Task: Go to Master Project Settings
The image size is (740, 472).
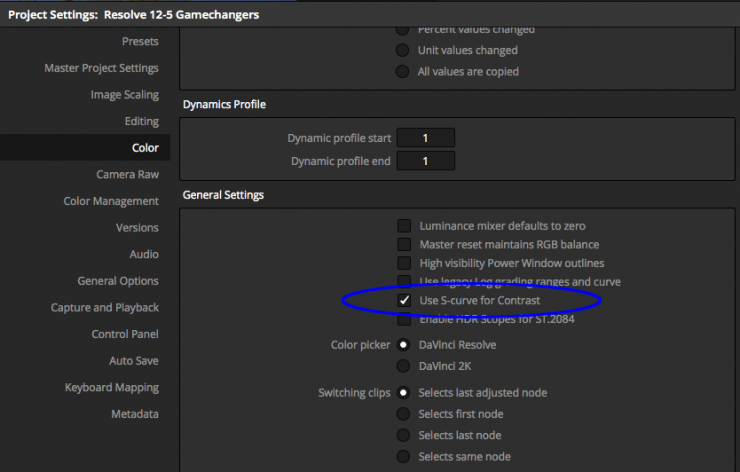Action: 101,68
